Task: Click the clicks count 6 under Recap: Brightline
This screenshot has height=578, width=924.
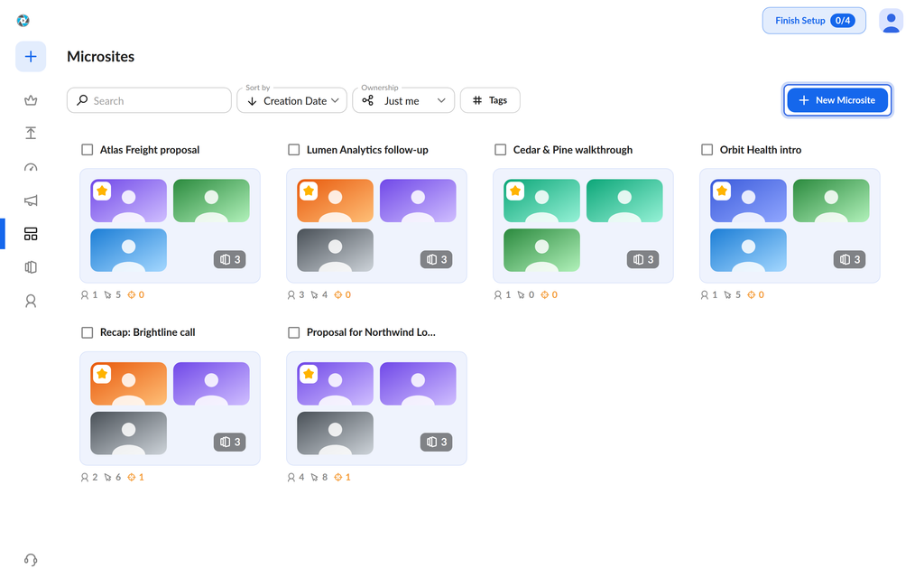Action: pos(113,477)
